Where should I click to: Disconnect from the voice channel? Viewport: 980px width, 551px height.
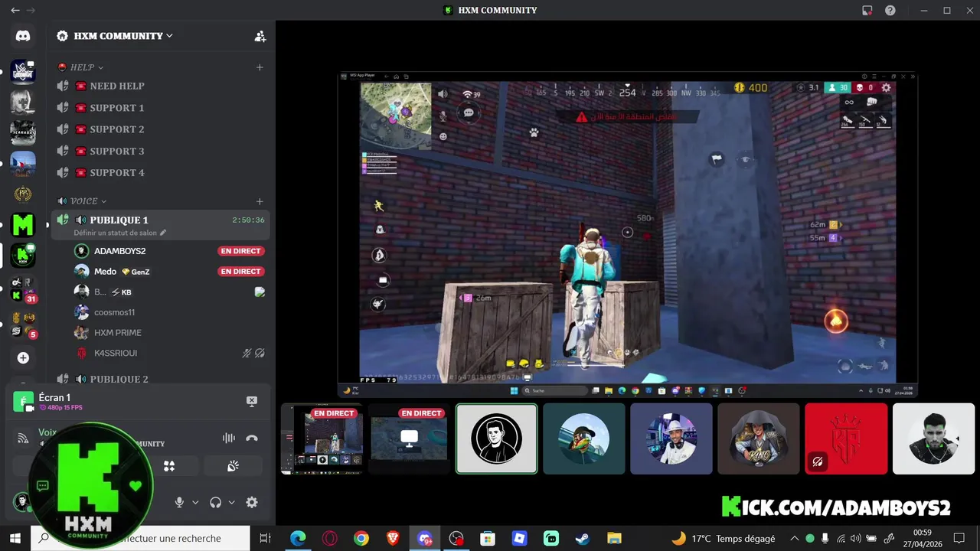point(252,439)
